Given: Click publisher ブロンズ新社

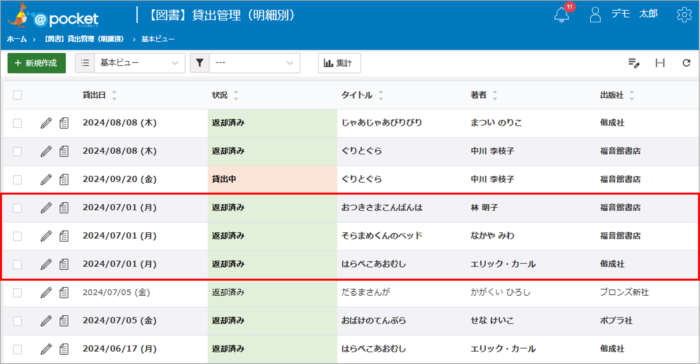Looking at the screenshot, I should pyautogui.click(x=624, y=293).
